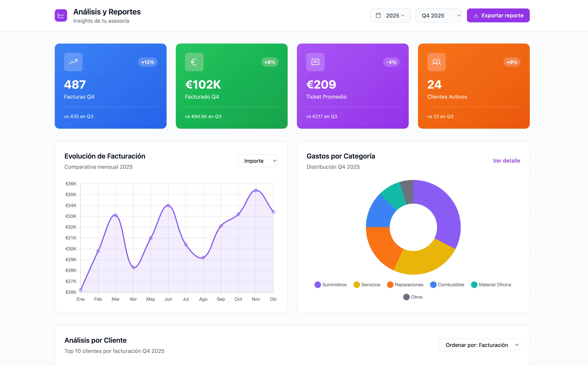
Task: Open the Ordenar por: Facturación dropdown
Action: pyautogui.click(x=479, y=345)
